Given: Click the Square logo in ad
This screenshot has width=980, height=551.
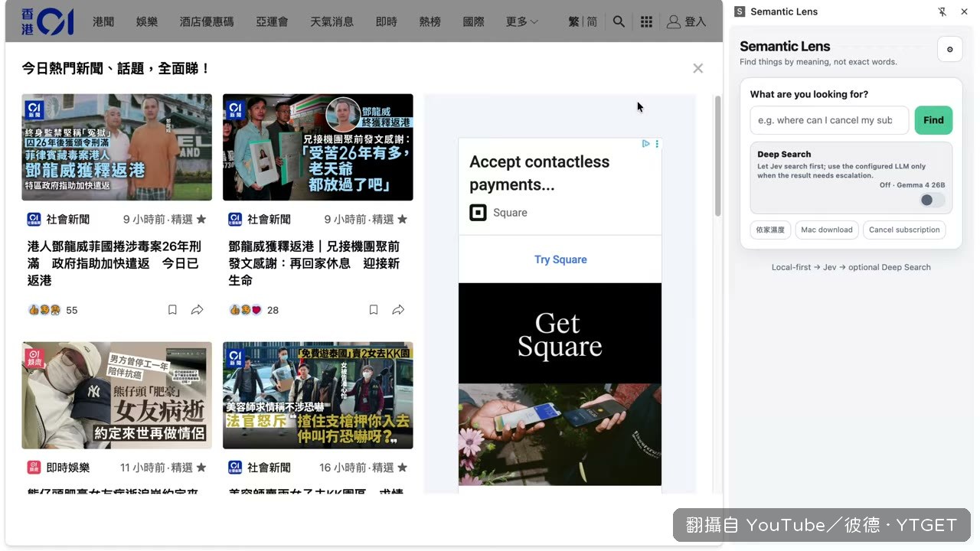Looking at the screenshot, I should click(x=478, y=213).
